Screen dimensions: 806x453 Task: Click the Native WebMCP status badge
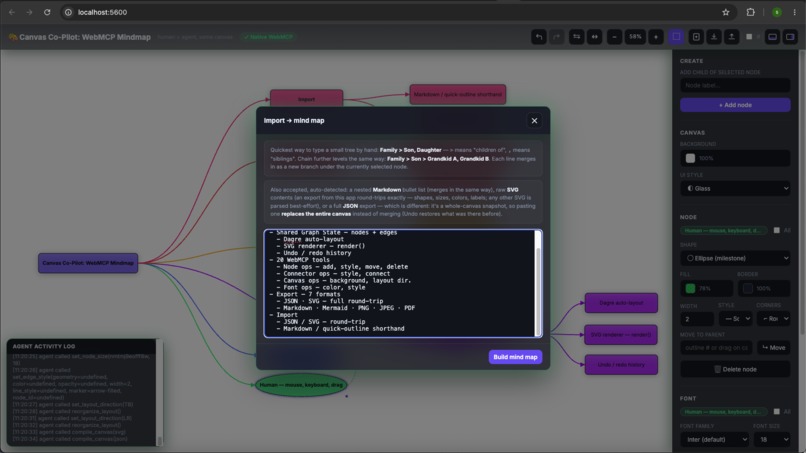pyautogui.click(x=268, y=37)
